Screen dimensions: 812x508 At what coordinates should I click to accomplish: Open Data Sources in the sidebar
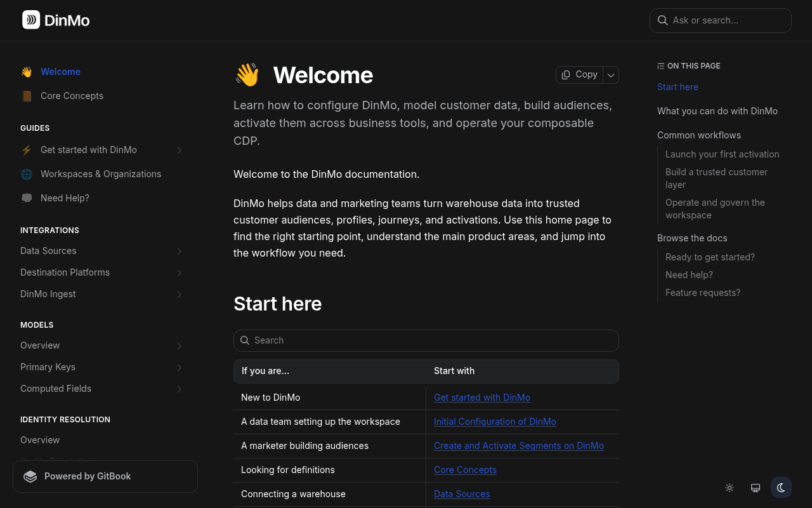[48, 251]
